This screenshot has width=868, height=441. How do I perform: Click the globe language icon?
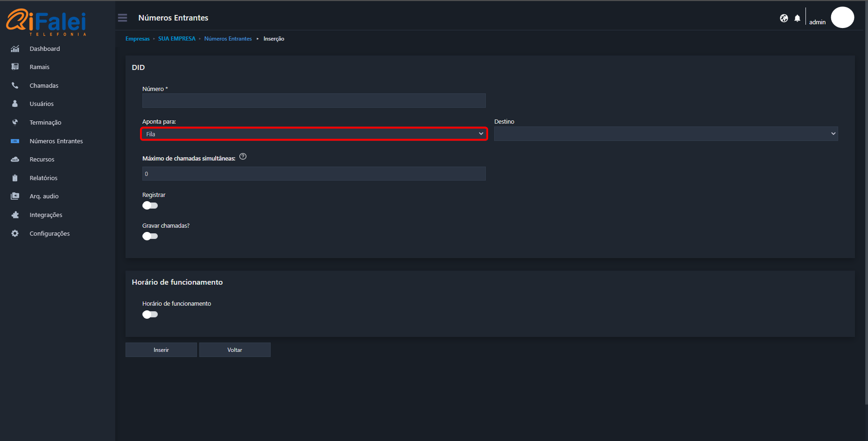[784, 18]
